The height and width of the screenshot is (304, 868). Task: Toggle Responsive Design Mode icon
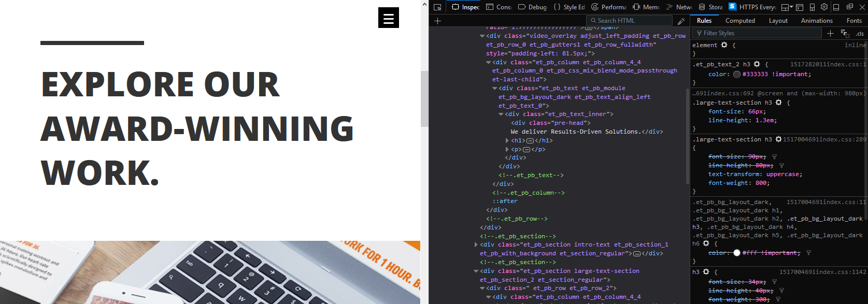pos(812,7)
